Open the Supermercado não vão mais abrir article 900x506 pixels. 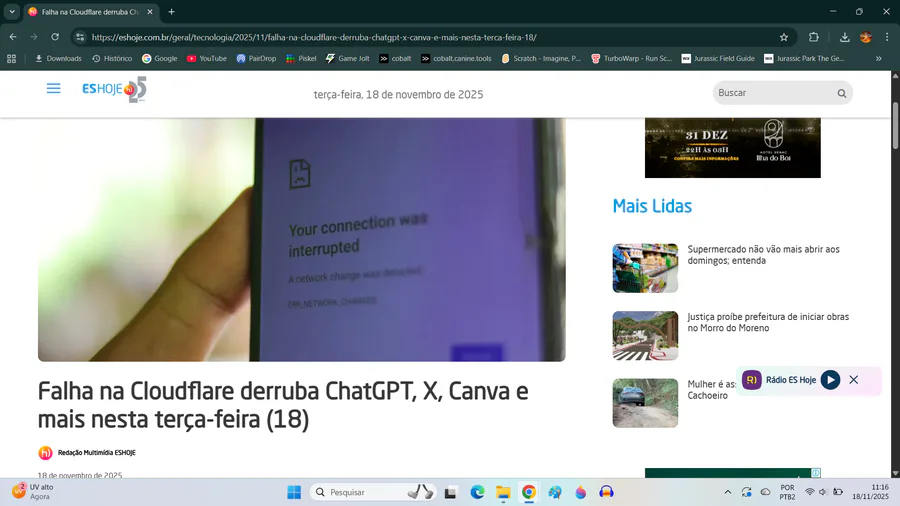point(763,255)
